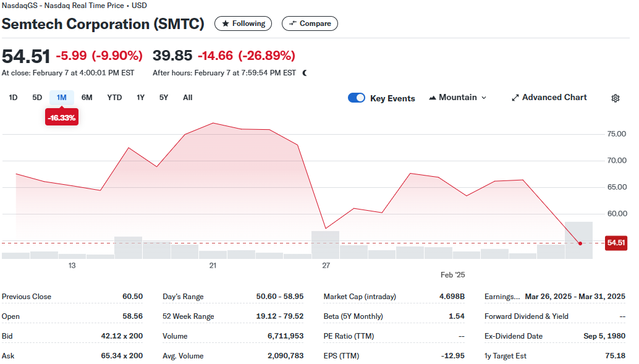Select the 5D time range tab
Image resolution: width=639 pixels, height=364 pixels.
click(x=37, y=98)
